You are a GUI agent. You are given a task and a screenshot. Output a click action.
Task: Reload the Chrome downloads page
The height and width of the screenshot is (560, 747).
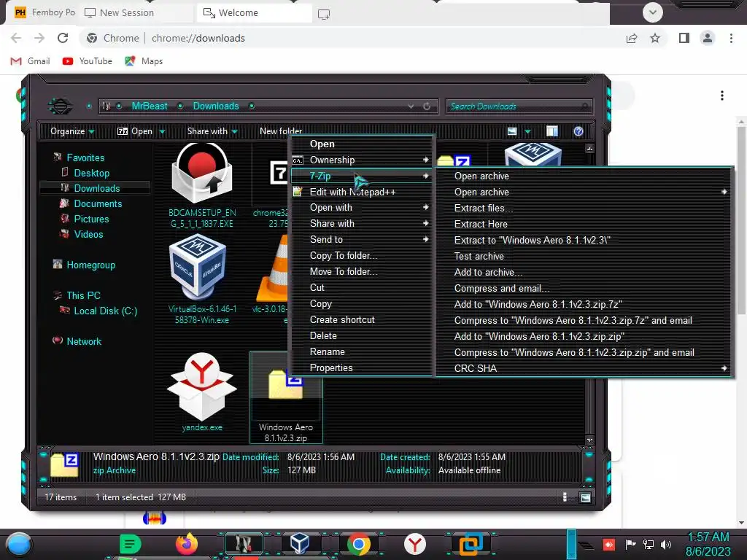63,38
